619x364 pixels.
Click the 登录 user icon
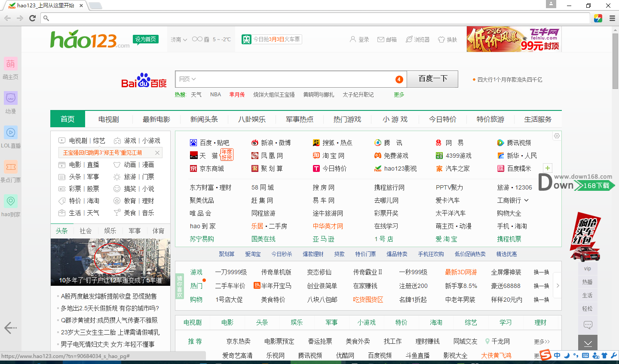[x=353, y=39]
